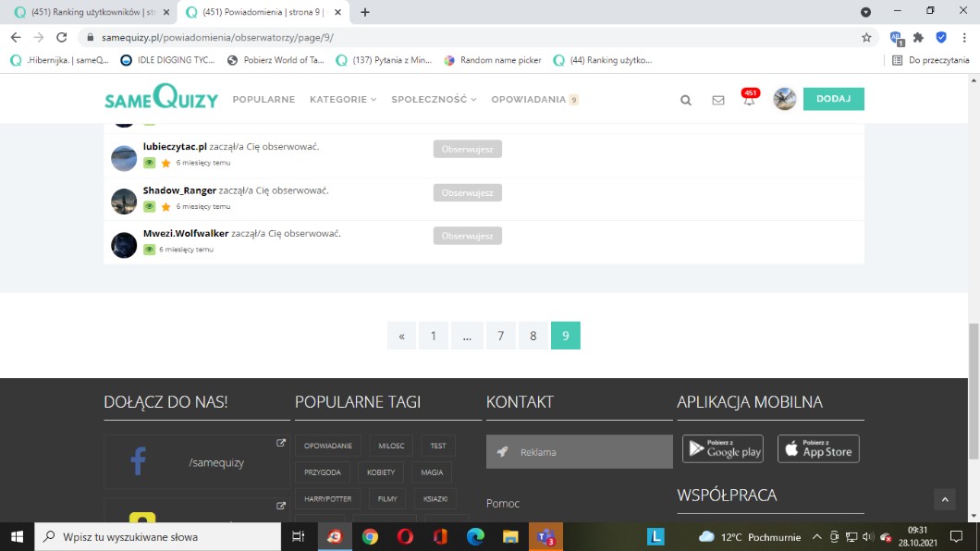This screenshot has width=980, height=551.
Task: Open the POPULARNE menu item
Action: pos(263,100)
